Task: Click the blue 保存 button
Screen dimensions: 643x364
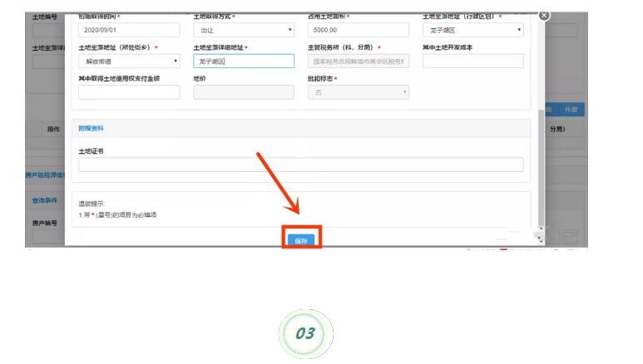Action: pos(300,240)
